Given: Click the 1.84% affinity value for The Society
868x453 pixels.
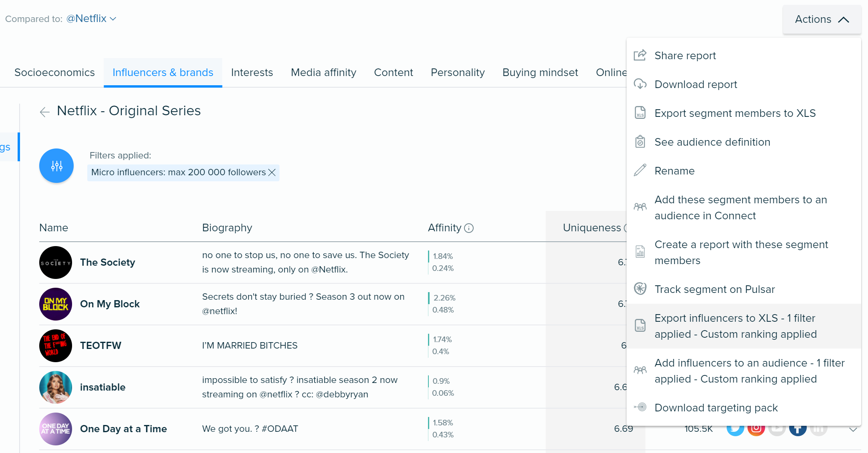Looking at the screenshot, I should tap(443, 256).
